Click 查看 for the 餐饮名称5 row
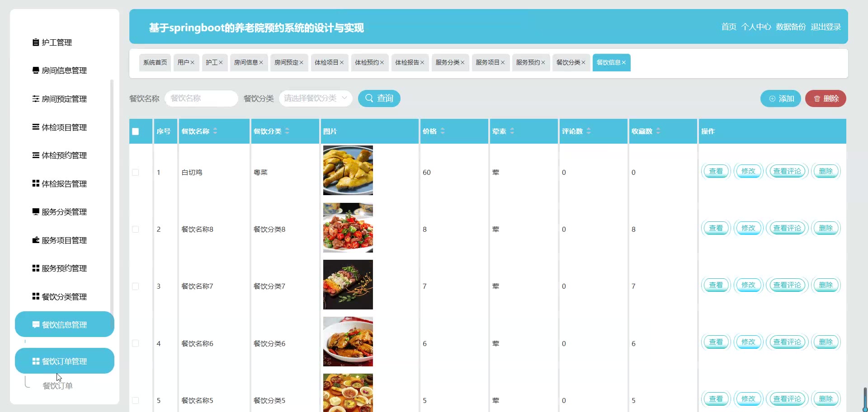Viewport: 868px width, 412px height. (x=716, y=399)
